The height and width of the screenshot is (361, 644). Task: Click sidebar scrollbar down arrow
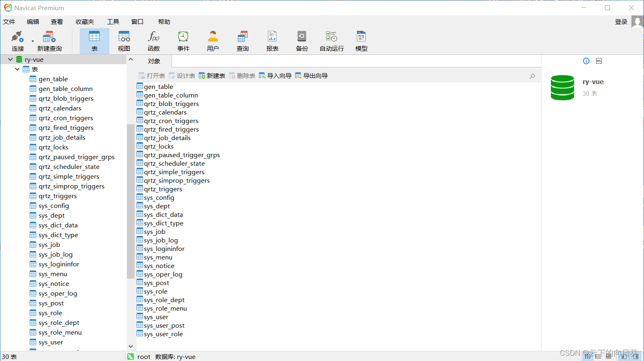131,346
